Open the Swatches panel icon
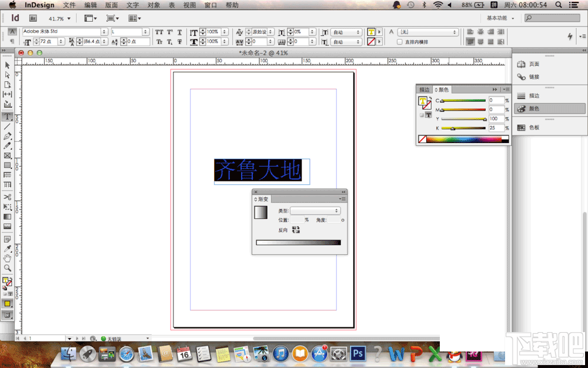This screenshot has width=588, height=368. (x=521, y=128)
